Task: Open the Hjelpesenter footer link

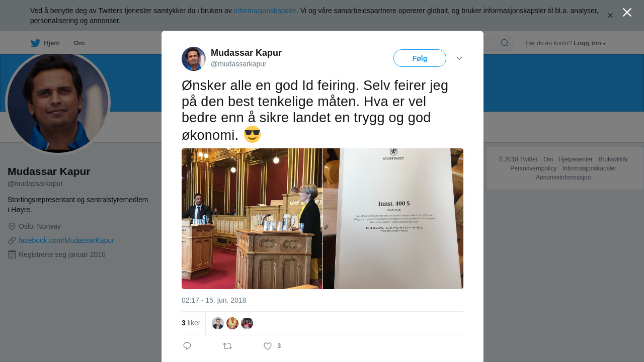Action: [576, 159]
